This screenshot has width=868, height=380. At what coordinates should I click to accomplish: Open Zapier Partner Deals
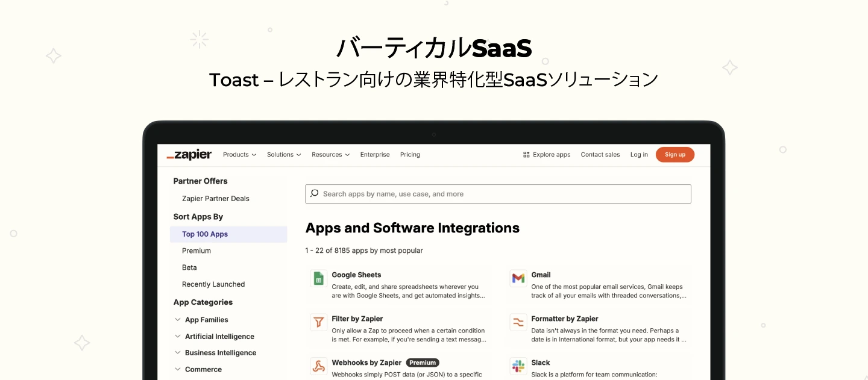tap(216, 198)
